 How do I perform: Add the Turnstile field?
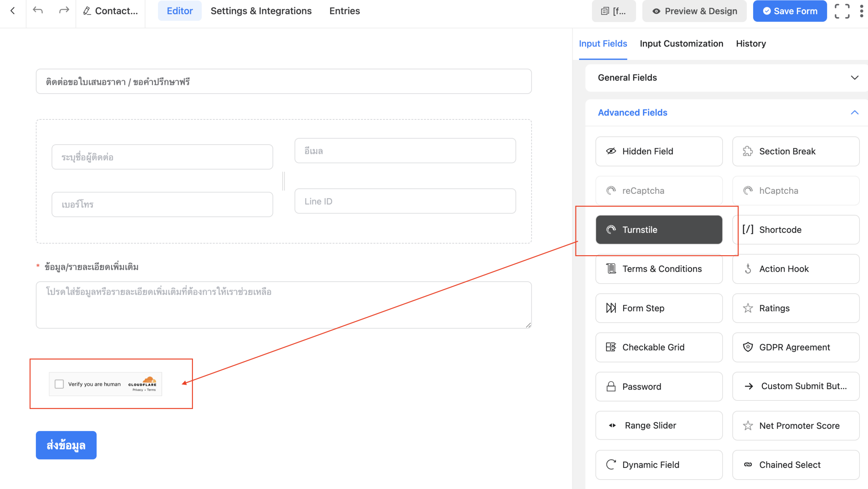659,230
